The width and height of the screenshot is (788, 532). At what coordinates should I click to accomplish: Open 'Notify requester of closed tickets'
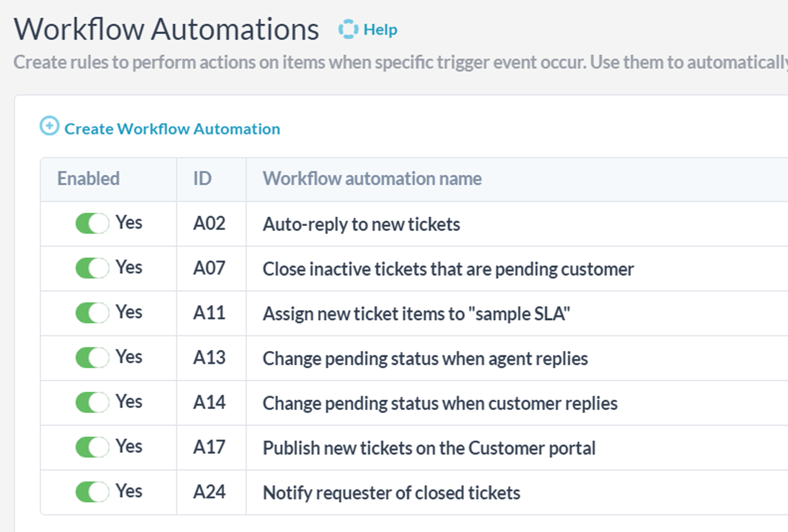[x=391, y=493]
